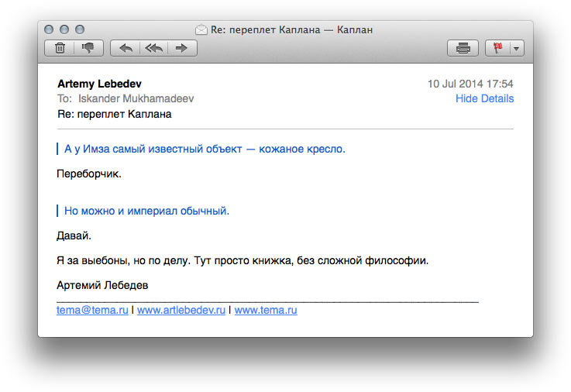Minimize the mail message window
571x392 pixels.
click(64, 29)
